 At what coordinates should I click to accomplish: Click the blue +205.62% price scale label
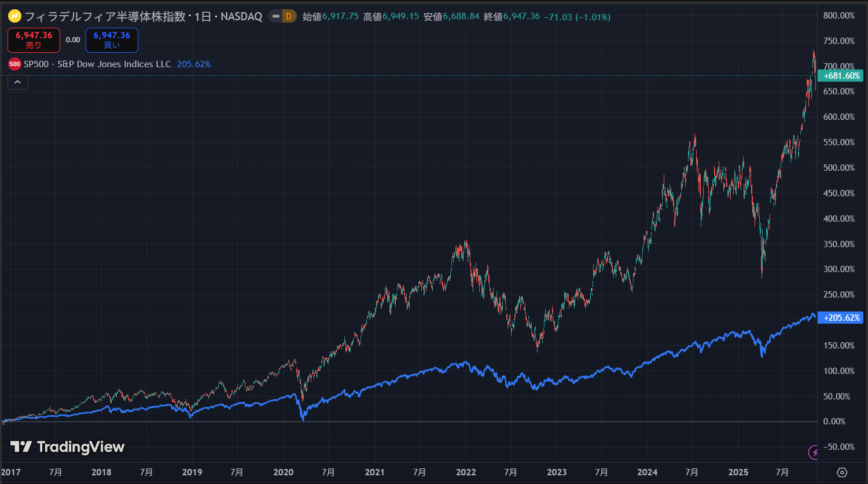click(841, 318)
